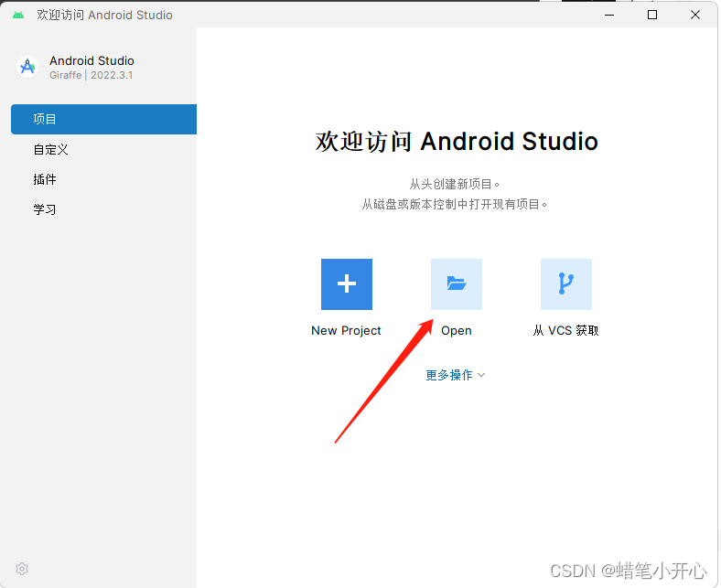Open settings via the gear icon
The height and width of the screenshot is (588, 721).
[22, 569]
